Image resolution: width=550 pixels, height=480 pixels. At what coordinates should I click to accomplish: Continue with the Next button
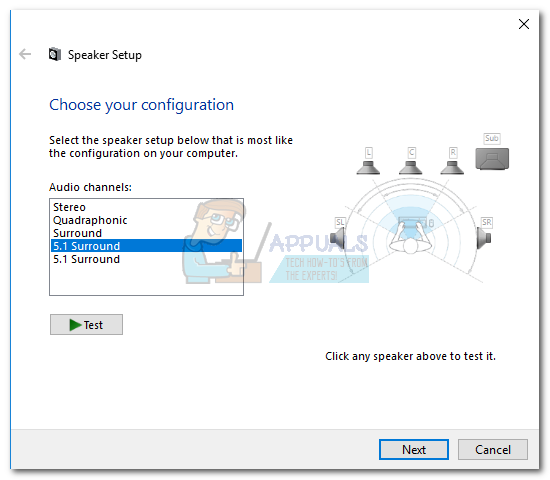pos(414,449)
